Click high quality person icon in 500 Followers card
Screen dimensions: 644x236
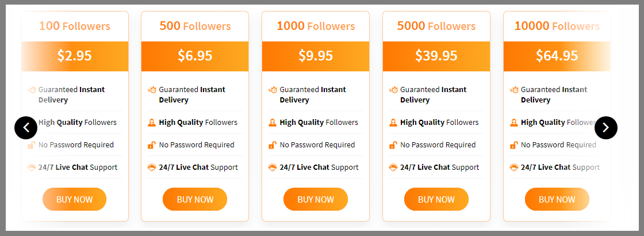pyautogui.click(x=152, y=123)
